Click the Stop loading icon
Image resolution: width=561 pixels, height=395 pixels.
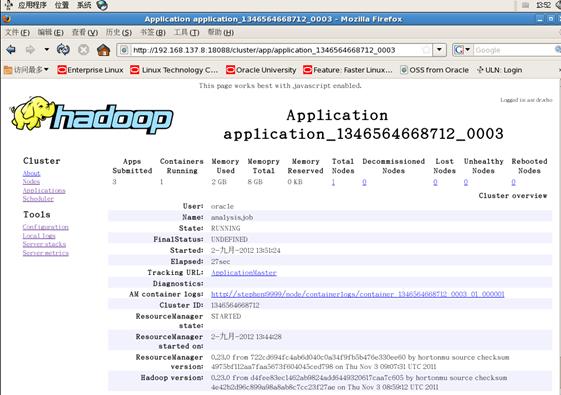83,49
